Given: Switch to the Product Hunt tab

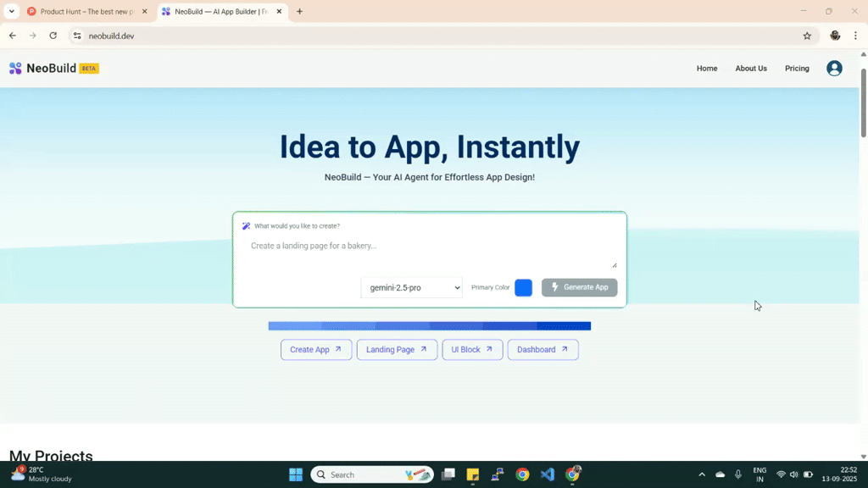Looking at the screenshot, I should (x=86, y=11).
